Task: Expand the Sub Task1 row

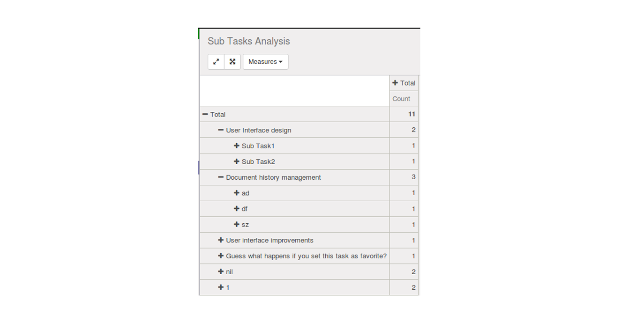Action: pyautogui.click(x=237, y=146)
